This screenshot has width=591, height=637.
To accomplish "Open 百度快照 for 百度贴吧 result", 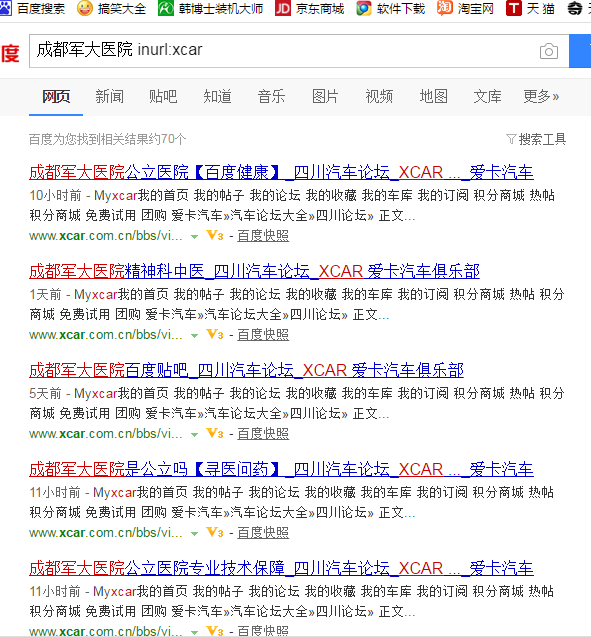I will [x=263, y=434].
